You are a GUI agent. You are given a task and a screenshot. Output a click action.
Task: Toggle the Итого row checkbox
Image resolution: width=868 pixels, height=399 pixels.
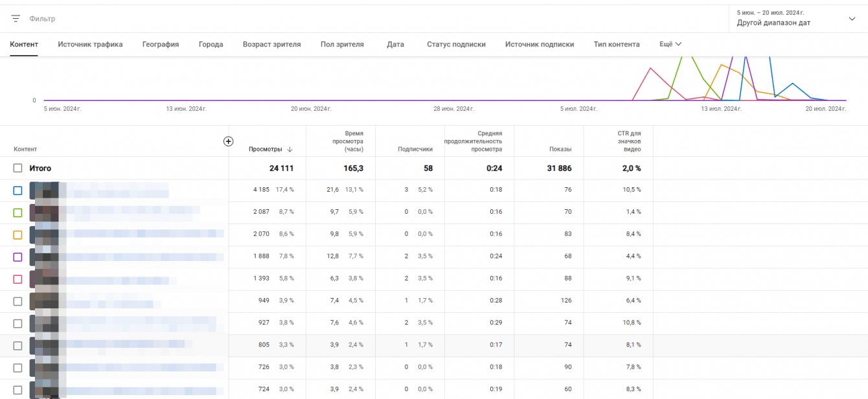click(x=17, y=168)
